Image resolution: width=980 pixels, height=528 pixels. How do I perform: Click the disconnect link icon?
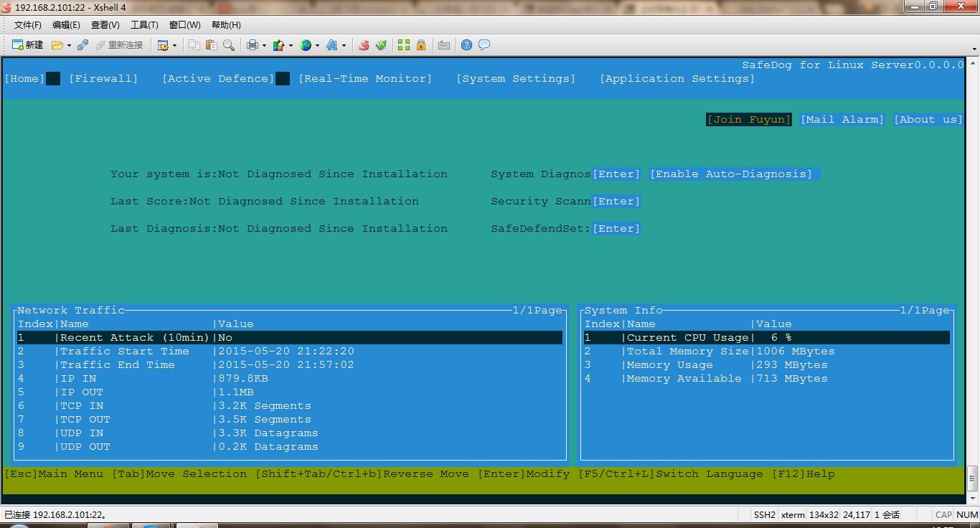(83, 45)
